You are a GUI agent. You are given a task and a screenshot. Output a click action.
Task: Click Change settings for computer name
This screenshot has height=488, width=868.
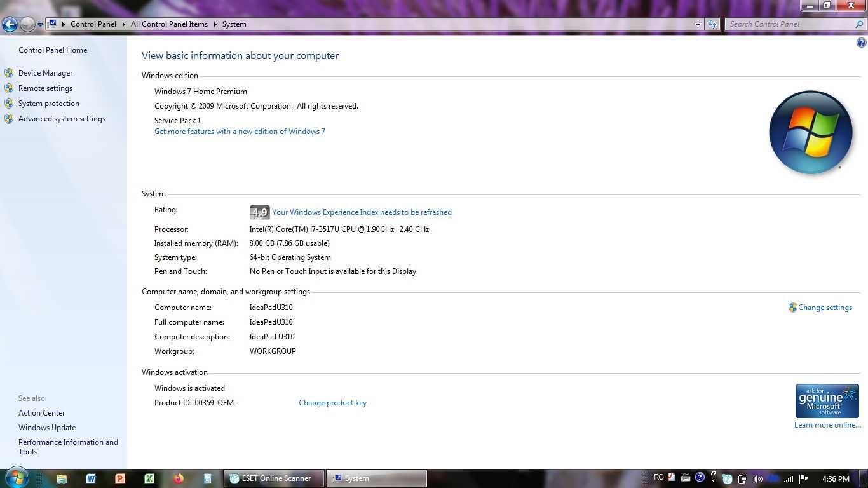(825, 308)
